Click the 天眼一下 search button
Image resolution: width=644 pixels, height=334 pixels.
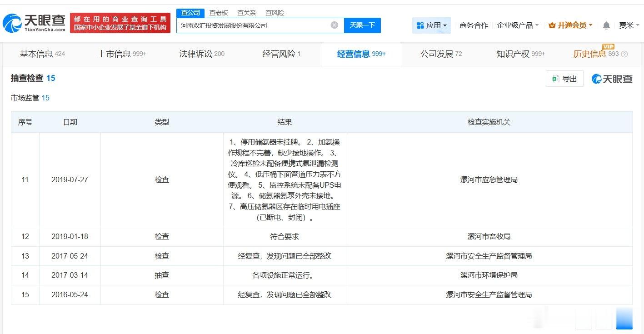[x=362, y=25]
